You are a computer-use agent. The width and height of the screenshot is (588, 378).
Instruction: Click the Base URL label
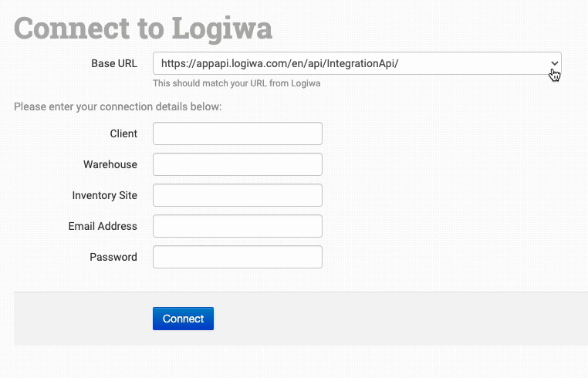pos(114,63)
